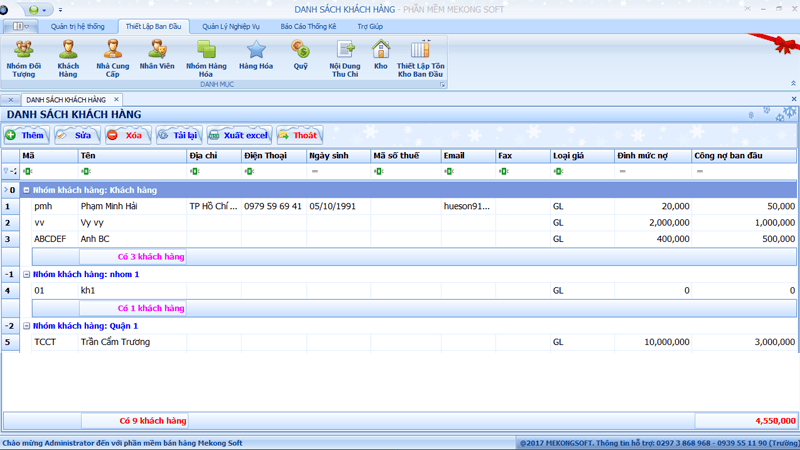Click Thoát exit button
800x450 pixels.
[299, 135]
